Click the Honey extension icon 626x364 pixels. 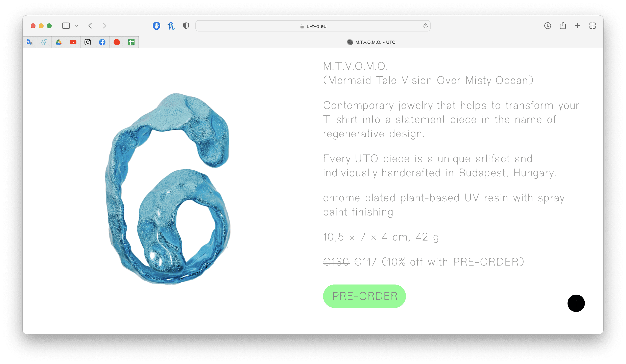171,26
